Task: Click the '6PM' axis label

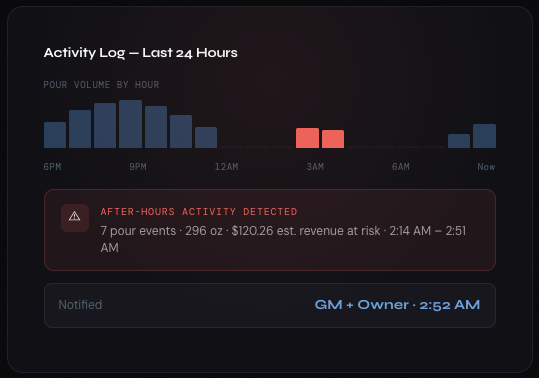Action: (x=52, y=167)
